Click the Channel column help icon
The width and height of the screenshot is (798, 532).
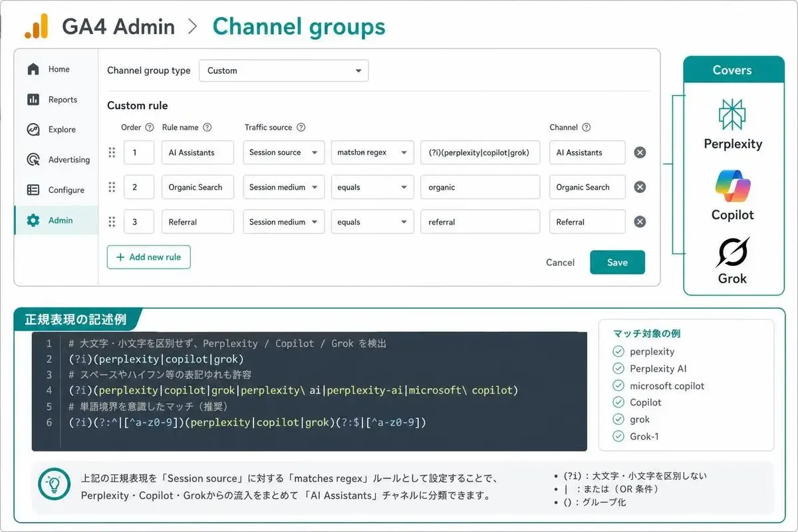(x=587, y=128)
